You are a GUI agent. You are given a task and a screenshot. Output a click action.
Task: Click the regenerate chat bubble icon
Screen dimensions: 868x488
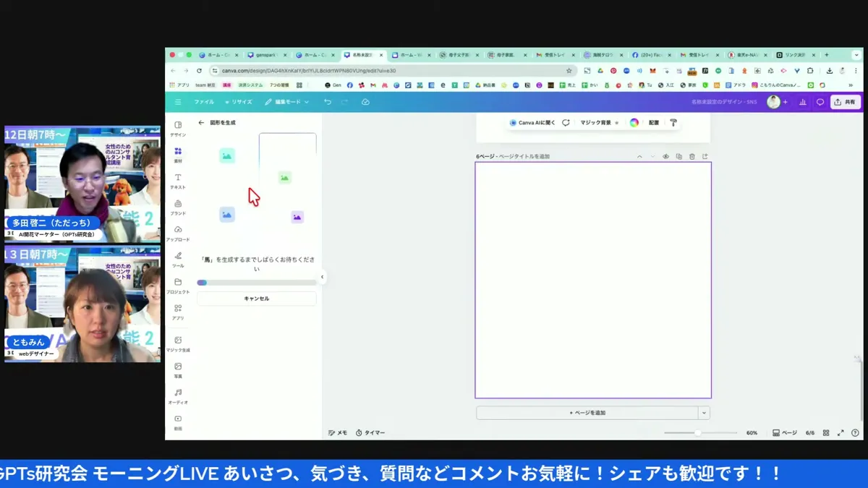tap(566, 123)
